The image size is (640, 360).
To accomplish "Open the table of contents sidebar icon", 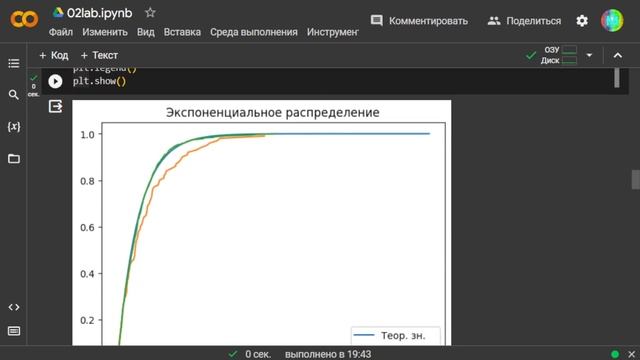I will [x=13, y=63].
